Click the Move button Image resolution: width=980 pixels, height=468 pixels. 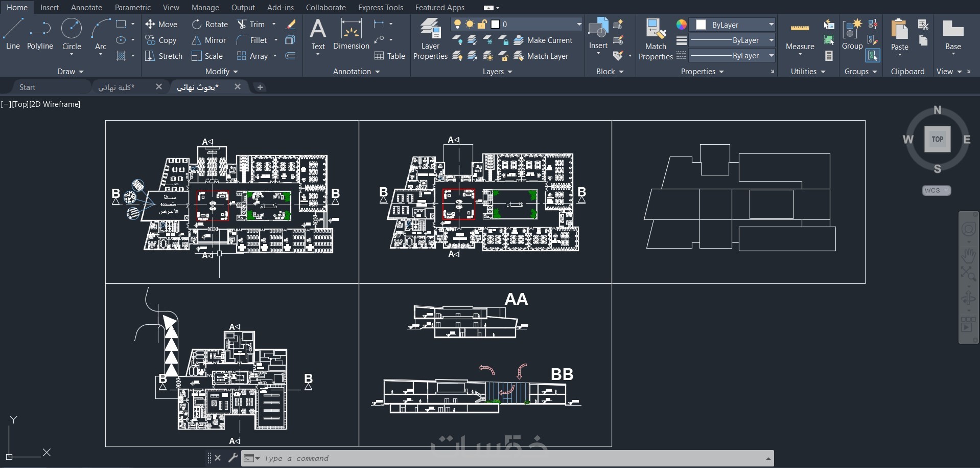pyautogui.click(x=161, y=24)
